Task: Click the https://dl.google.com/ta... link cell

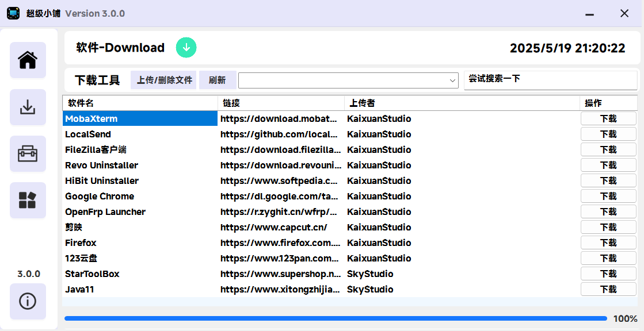Action: pos(281,197)
